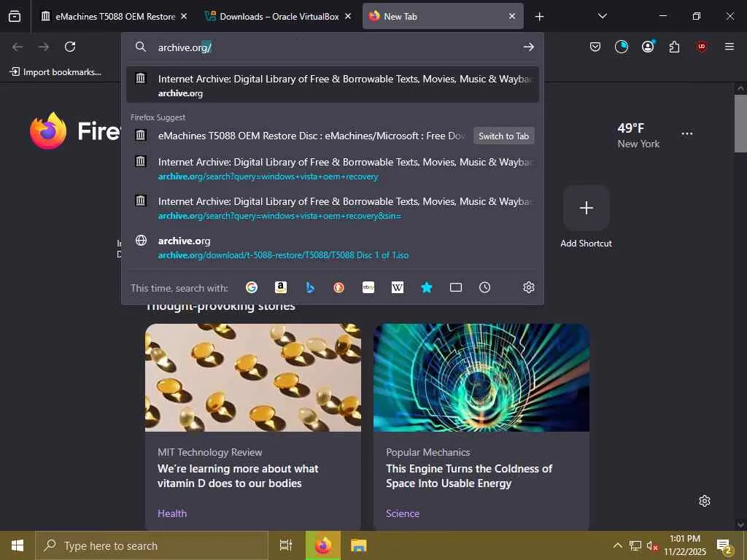
Task: Click into the address bar text field
Action: [x=333, y=47]
